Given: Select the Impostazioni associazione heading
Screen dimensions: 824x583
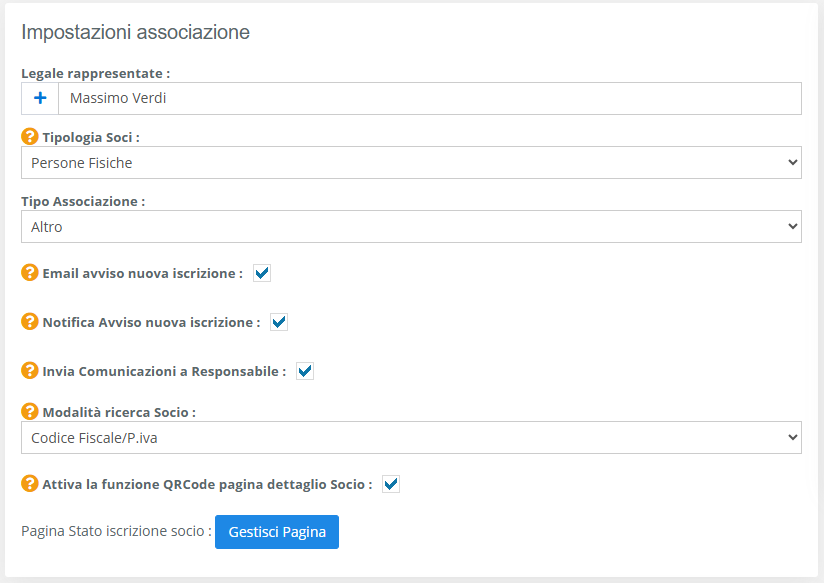Looking at the screenshot, I should click(x=135, y=32).
